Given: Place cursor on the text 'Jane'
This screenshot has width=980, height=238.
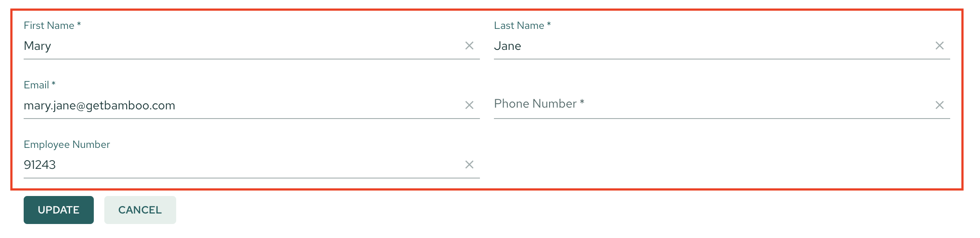Looking at the screenshot, I should coord(507,46).
